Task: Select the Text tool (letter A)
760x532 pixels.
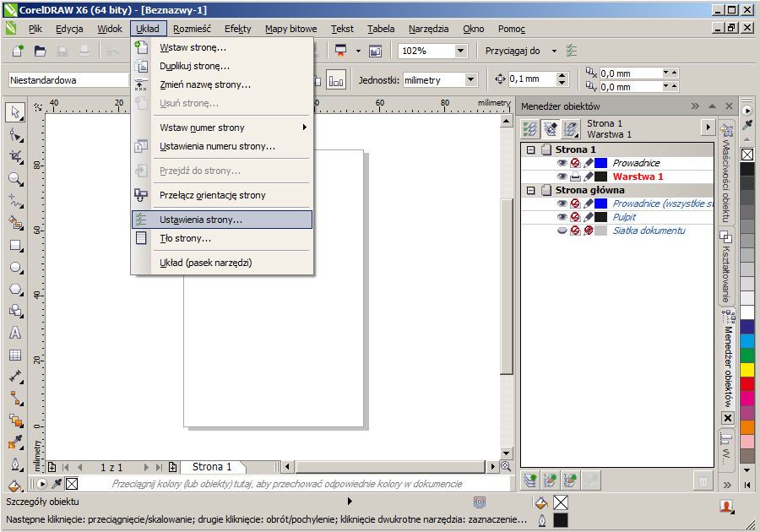Action: tap(15, 333)
